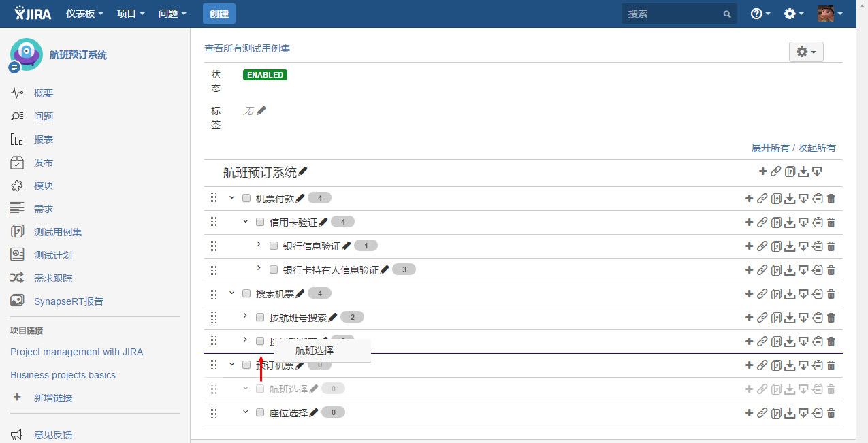Image resolution: width=868 pixels, height=443 pixels.
Task: Click the link icon in 座位选择 row
Action: point(762,413)
